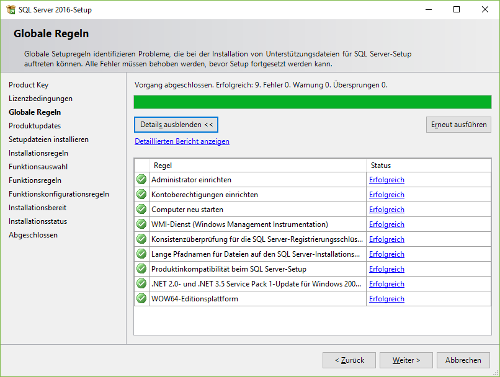Click green check icon for Administrator einrichten
Viewport: 500px width, 377px height.
pos(141,179)
